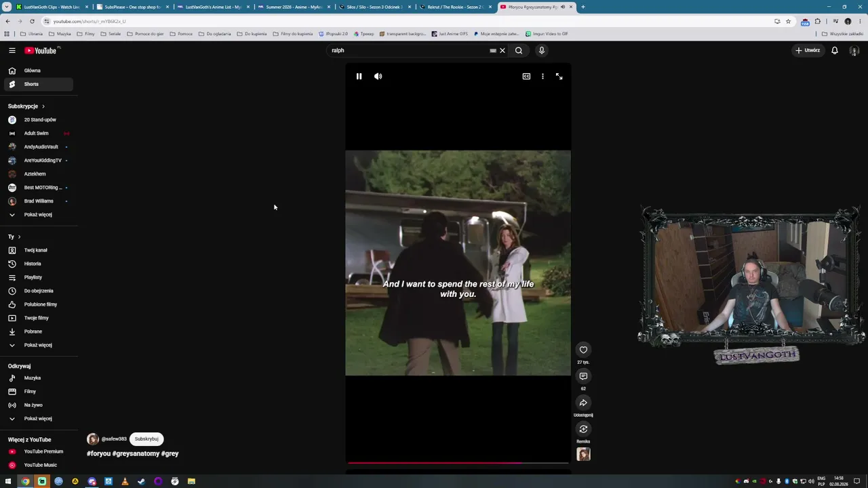Mute the Shorts video volume
Viewport: 868px width, 488px height.
pos(378,77)
